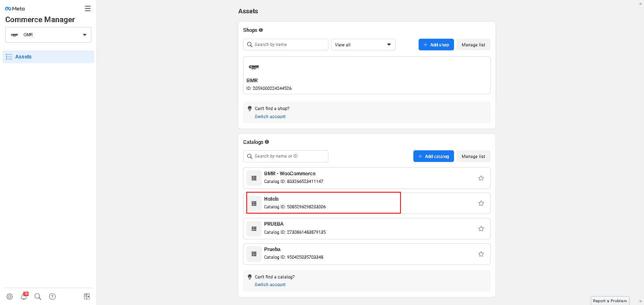Image resolution: width=644 pixels, height=305 pixels.
Task: Open the PRUEBA catalog
Action: click(x=367, y=228)
